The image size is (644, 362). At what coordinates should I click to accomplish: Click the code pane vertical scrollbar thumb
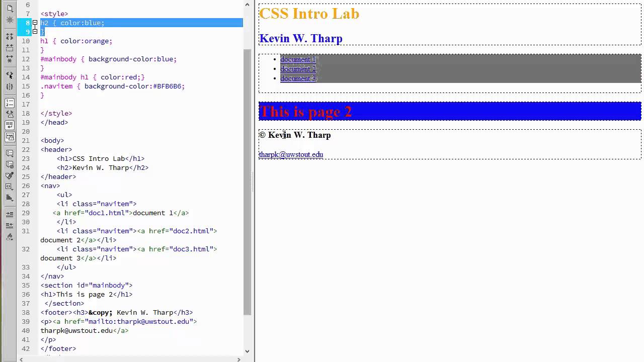[247, 181]
